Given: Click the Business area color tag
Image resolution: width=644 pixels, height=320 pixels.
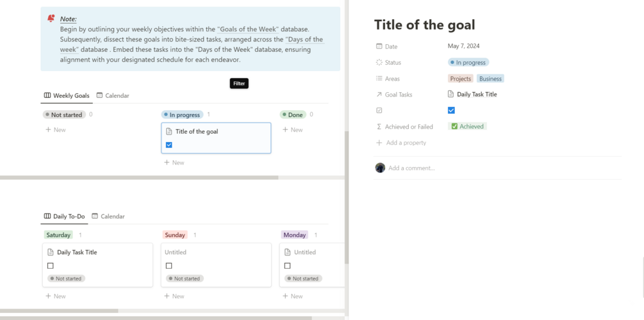Looking at the screenshot, I should point(490,79).
